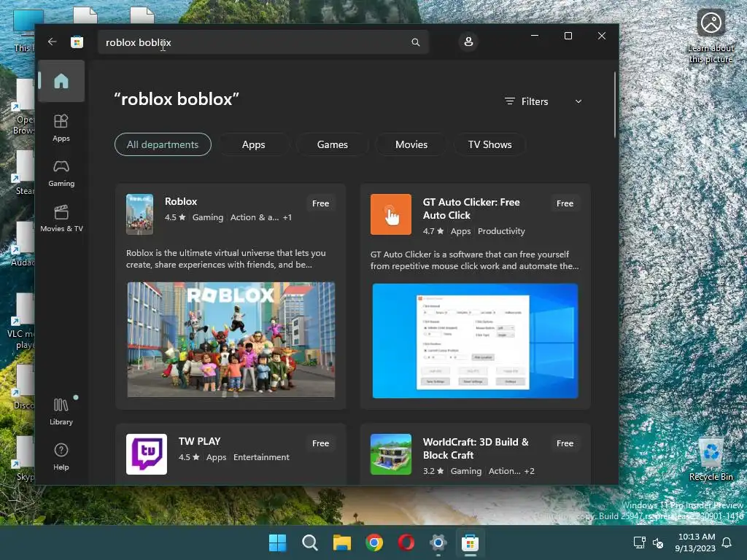The width and height of the screenshot is (747, 560).
Task: Click the taskbar clock showing 10:13 AM
Action: pos(695,542)
